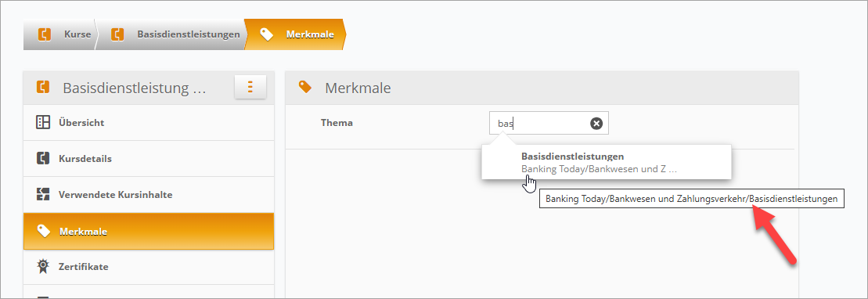Image resolution: width=868 pixels, height=299 pixels.
Task: Click the Verwendete Kursinhalte puzzle icon
Action: click(42, 195)
